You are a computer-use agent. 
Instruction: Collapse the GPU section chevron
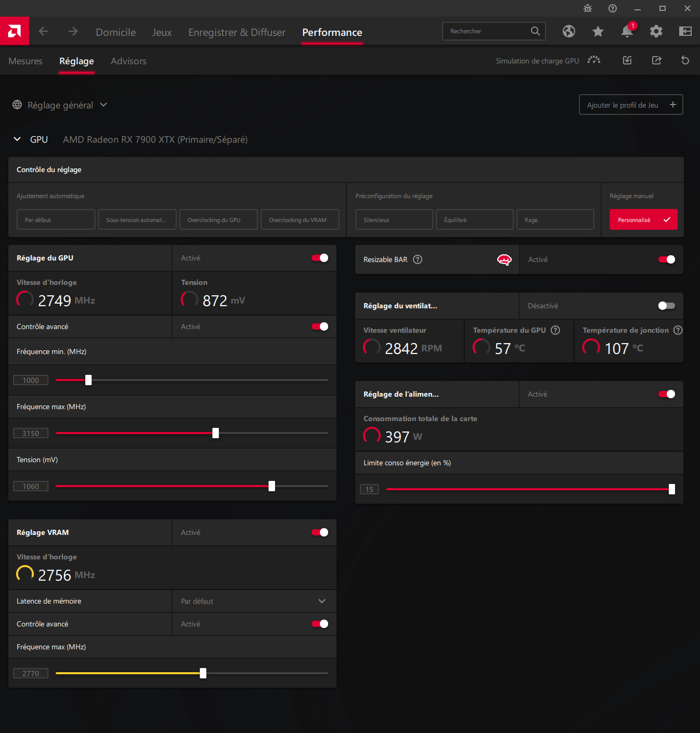click(17, 139)
